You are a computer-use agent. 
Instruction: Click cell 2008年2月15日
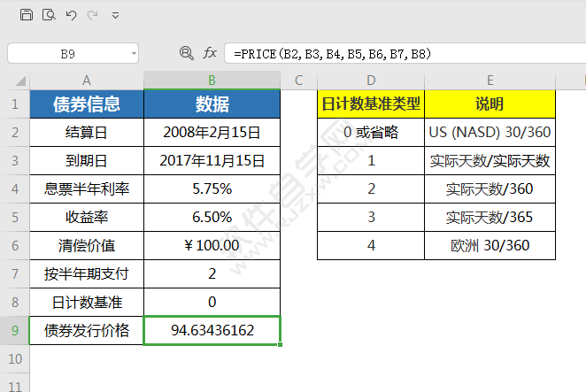click(212, 132)
